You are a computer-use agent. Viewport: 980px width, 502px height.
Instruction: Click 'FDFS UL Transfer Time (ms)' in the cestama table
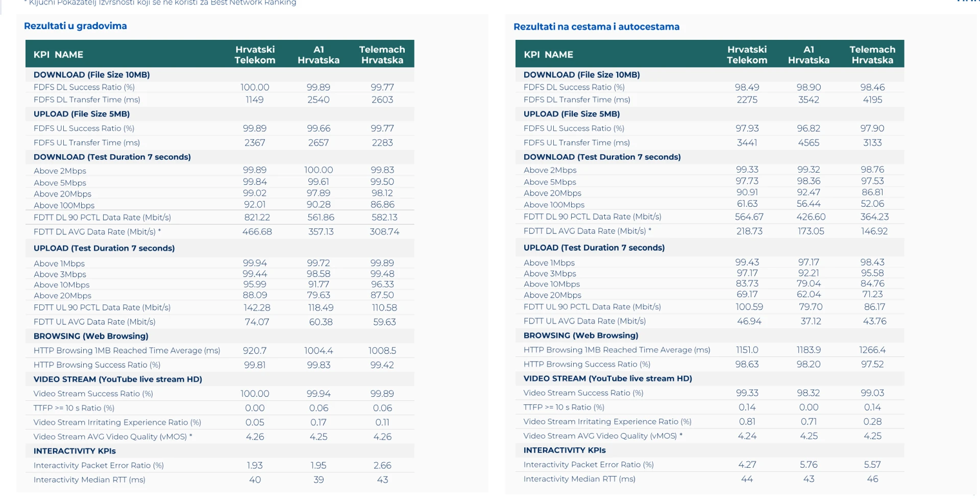tap(577, 142)
